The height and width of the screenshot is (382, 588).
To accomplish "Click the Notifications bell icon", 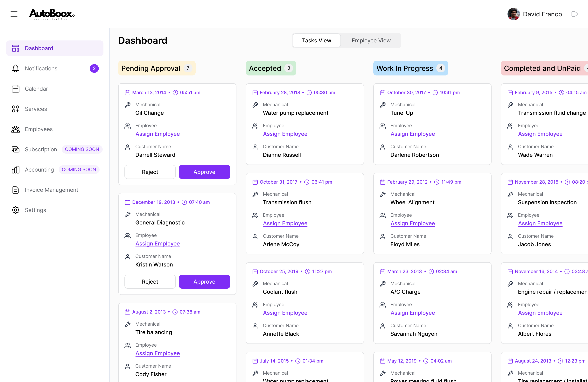I will 16,68.
